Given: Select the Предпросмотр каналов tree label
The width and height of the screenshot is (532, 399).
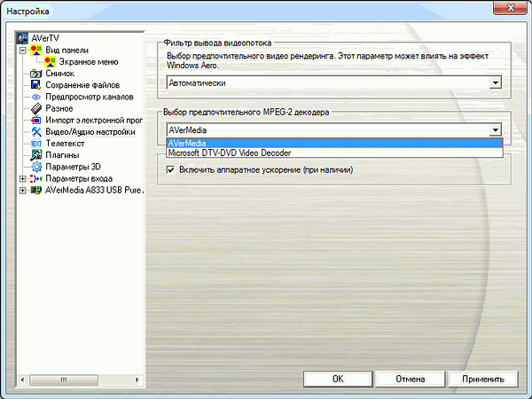Looking at the screenshot, I should pos(90,97).
